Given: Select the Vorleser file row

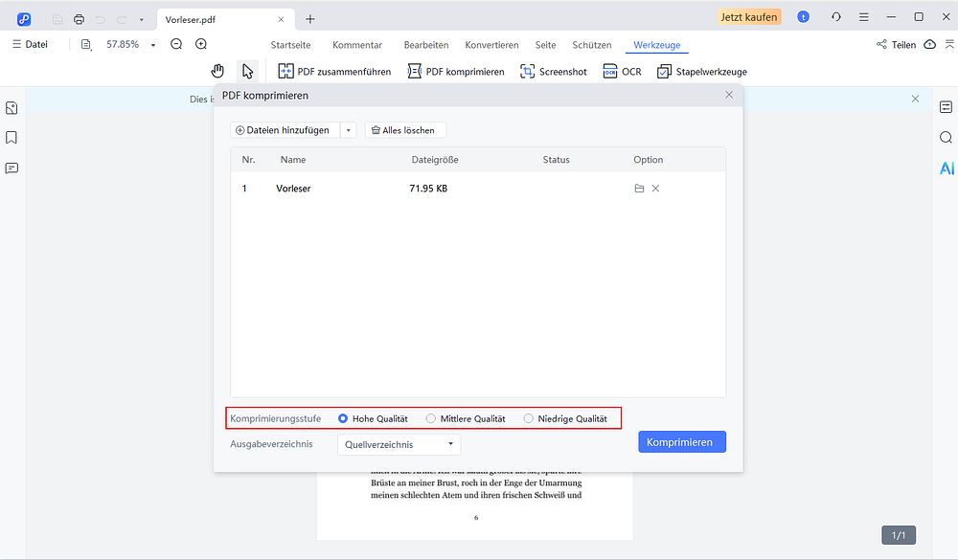Looking at the screenshot, I should pyautogui.click(x=478, y=188).
